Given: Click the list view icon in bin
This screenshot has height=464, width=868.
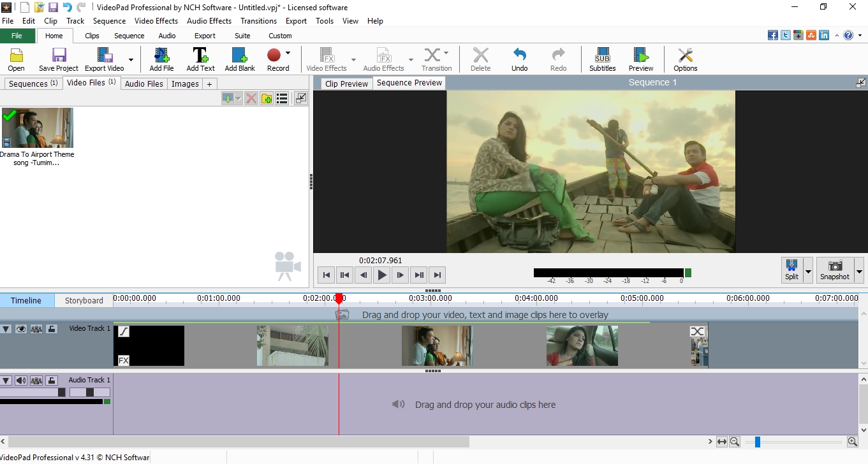Looking at the screenshot, I should [x=282, y=98].
